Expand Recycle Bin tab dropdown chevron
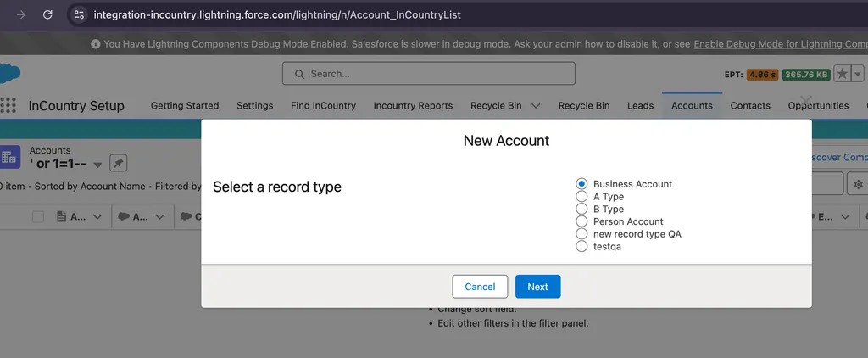This screenshot has width=868, height=358. tap(536, 105)
